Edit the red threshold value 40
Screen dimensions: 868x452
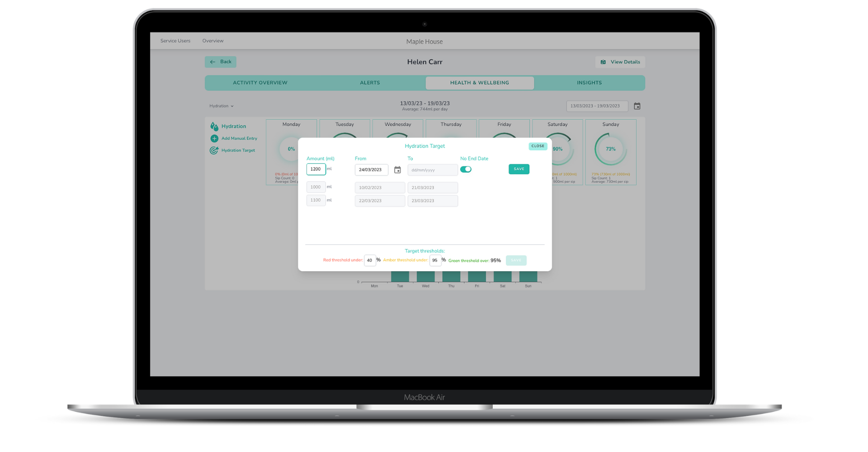(370, 260)
